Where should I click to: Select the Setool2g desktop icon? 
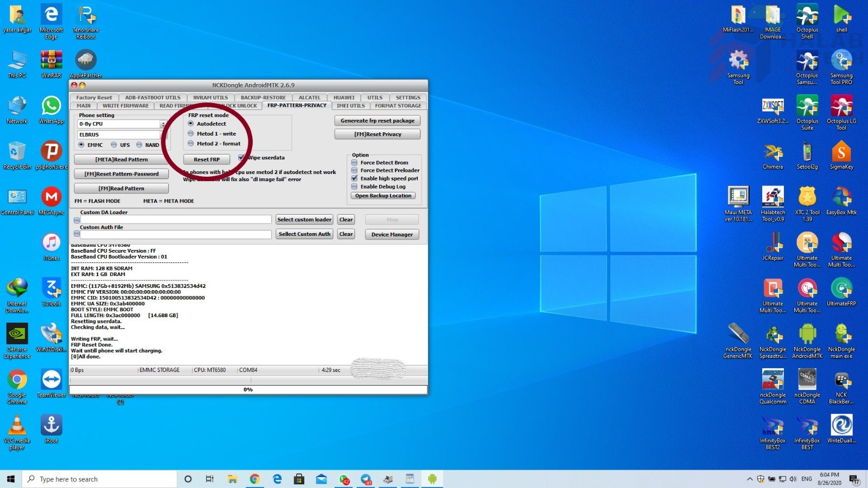click(807, 155)
